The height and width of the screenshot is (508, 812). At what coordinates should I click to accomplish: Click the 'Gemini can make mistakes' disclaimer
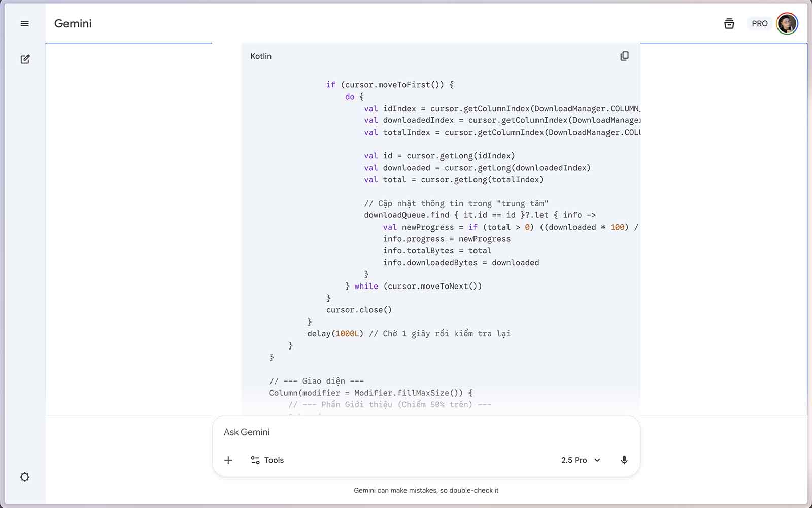(426, 490)
